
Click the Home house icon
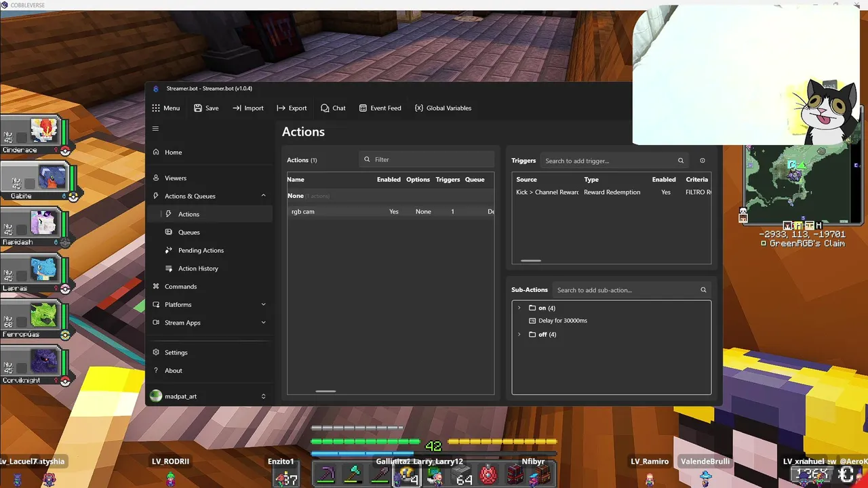tap(156, 152)
